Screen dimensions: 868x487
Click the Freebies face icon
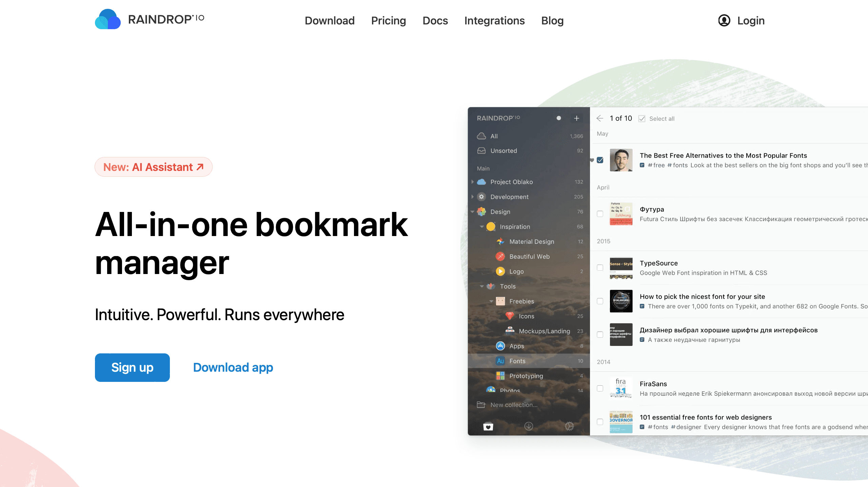[x=500, y=301]
